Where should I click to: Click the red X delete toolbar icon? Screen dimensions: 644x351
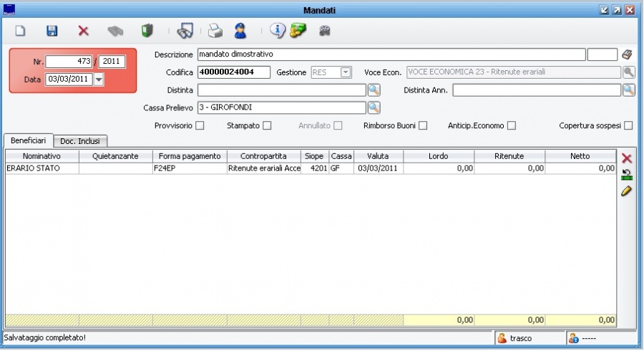tap(83, 31)
